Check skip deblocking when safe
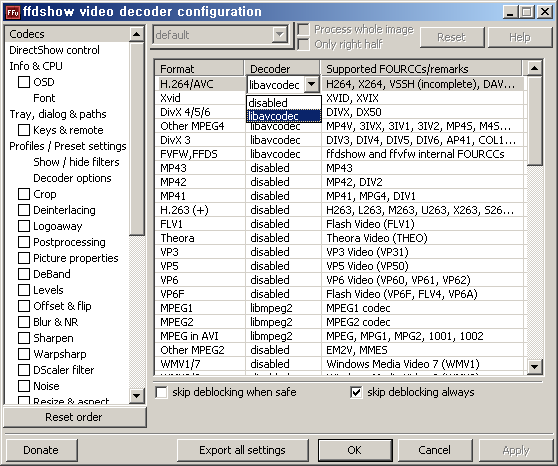 pyautogui.click(x=161, y=392)
